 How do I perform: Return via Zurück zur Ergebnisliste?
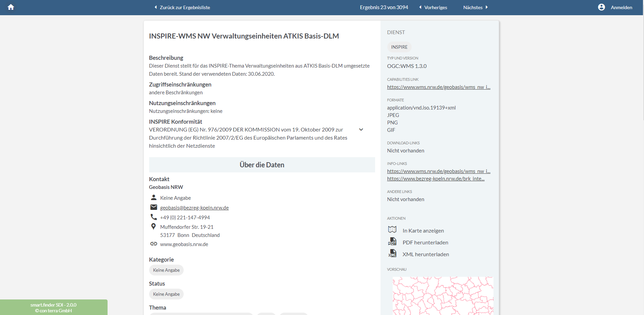[x=185, y=7]
